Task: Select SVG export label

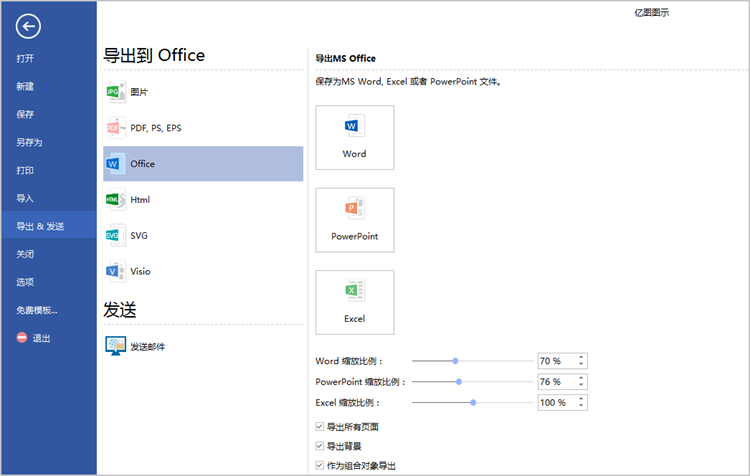Action: click(139, 235)
